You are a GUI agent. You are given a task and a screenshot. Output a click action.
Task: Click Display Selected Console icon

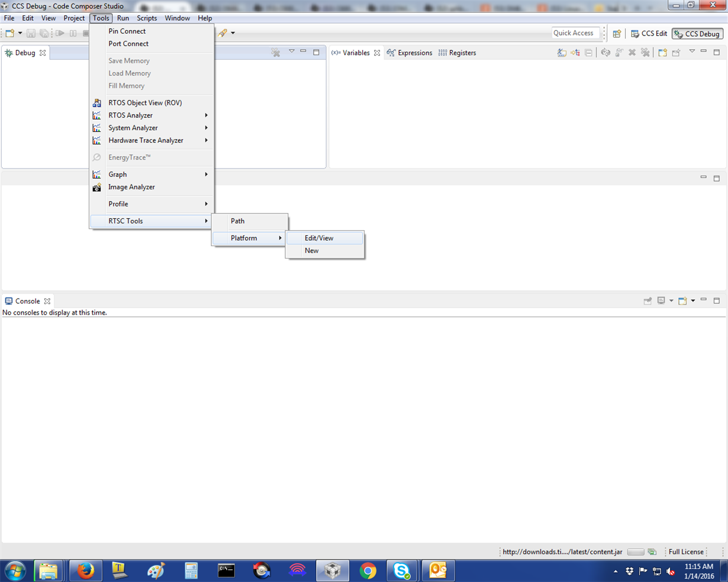click(661, 301)
